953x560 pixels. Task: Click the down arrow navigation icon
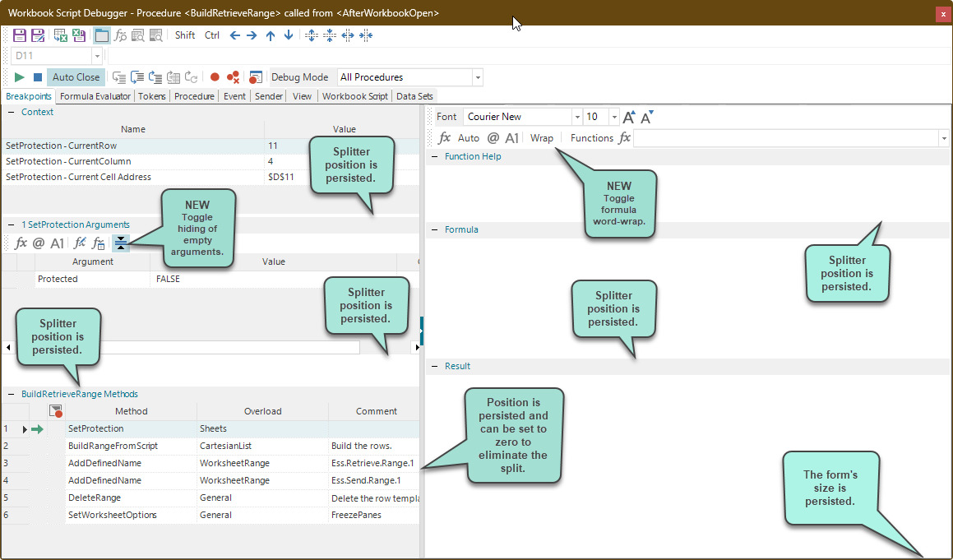[x=289, y=35]
